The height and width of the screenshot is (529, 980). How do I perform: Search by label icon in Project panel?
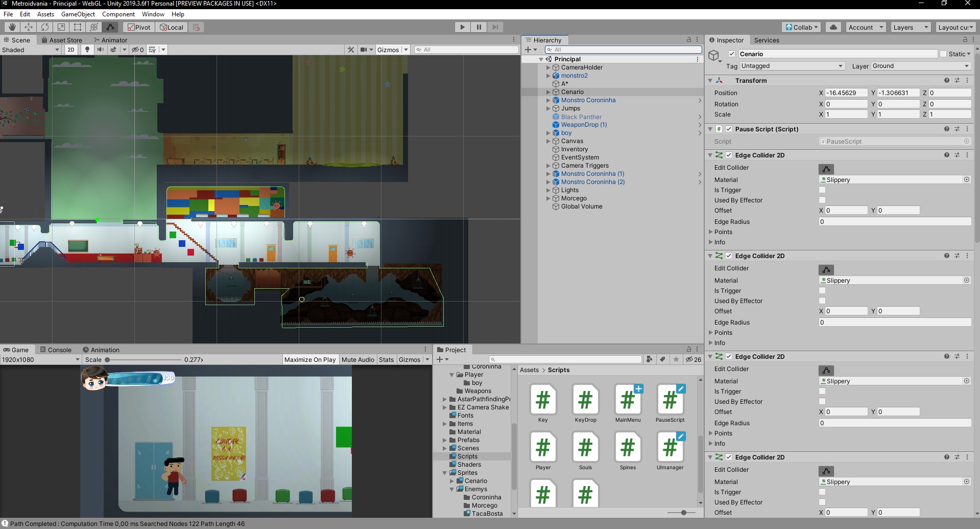[x=662, y=359]
